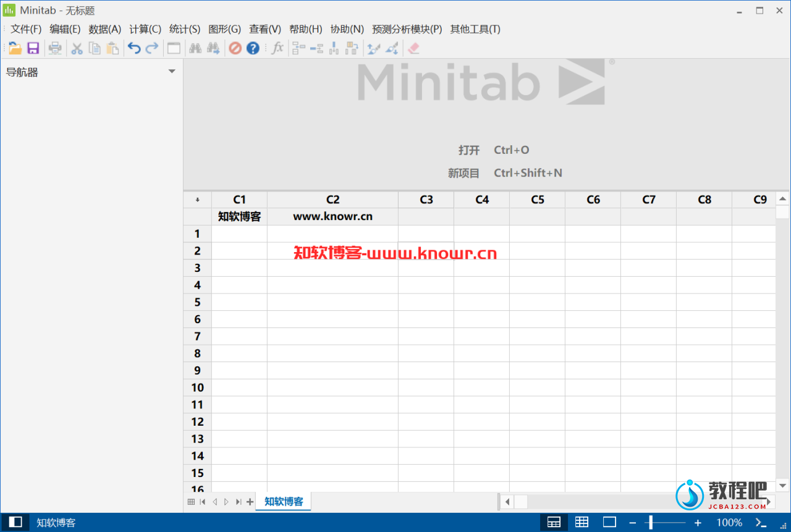
Task: Click the worksheet list grid icon
Action: (191, 502)
